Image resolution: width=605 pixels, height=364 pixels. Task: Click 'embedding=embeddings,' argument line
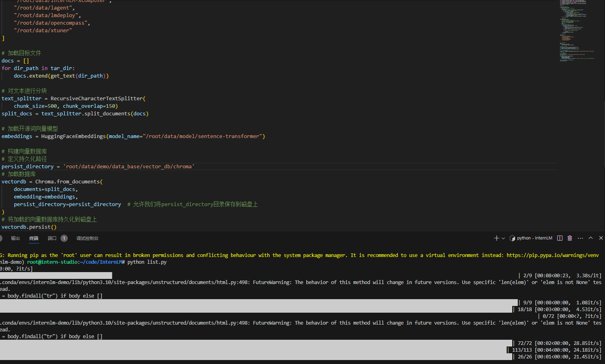click(46, 197)
